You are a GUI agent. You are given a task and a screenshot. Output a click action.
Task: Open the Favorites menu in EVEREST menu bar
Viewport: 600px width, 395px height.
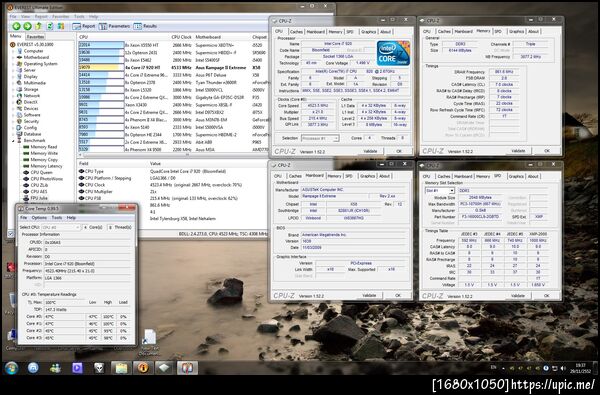60,17
